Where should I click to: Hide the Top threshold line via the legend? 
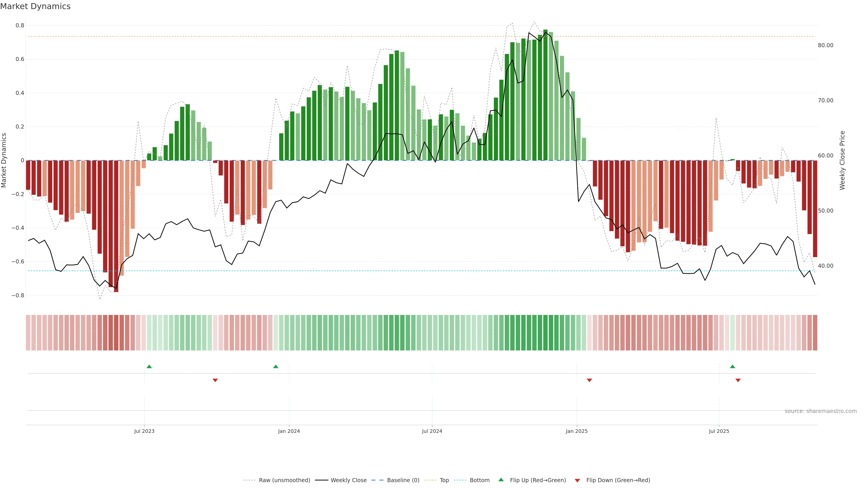pos(444,480)
